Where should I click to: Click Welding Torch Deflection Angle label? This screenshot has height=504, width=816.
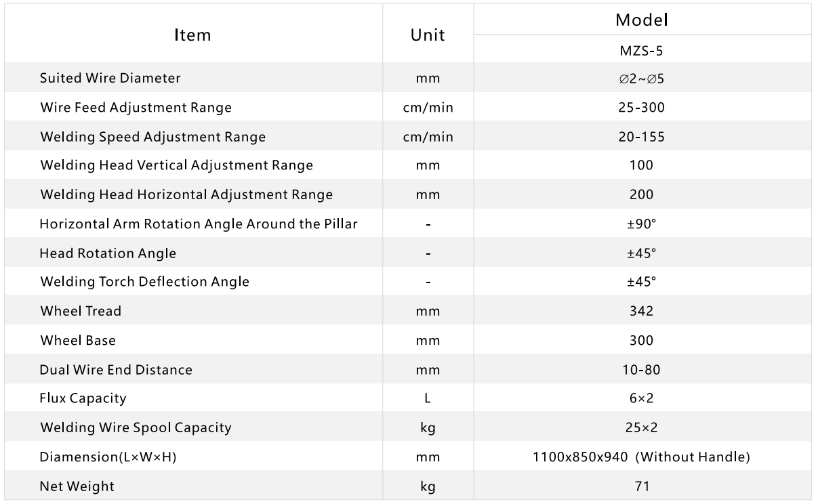click(144, 282)
